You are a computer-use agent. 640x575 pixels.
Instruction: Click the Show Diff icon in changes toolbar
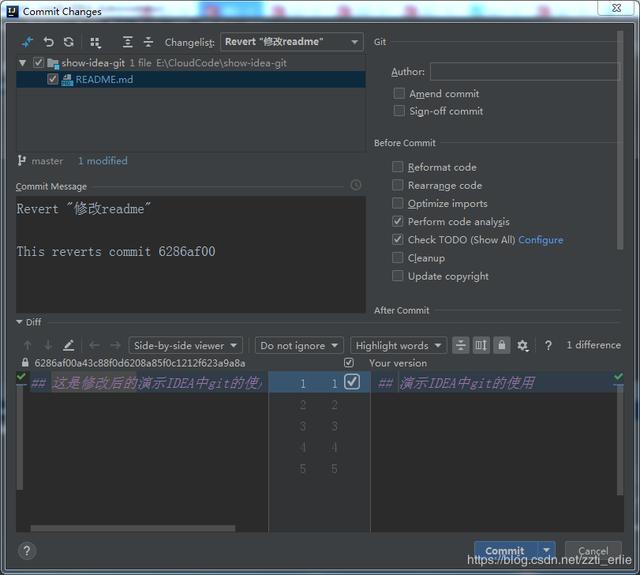[x=28, y=42]
